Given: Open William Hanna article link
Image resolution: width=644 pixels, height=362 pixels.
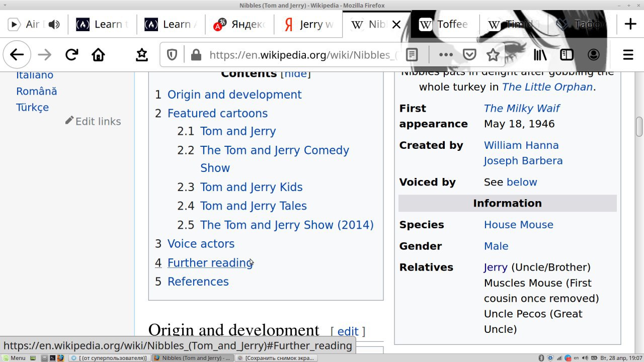Looking at the screenshot, I should point(521,145).
